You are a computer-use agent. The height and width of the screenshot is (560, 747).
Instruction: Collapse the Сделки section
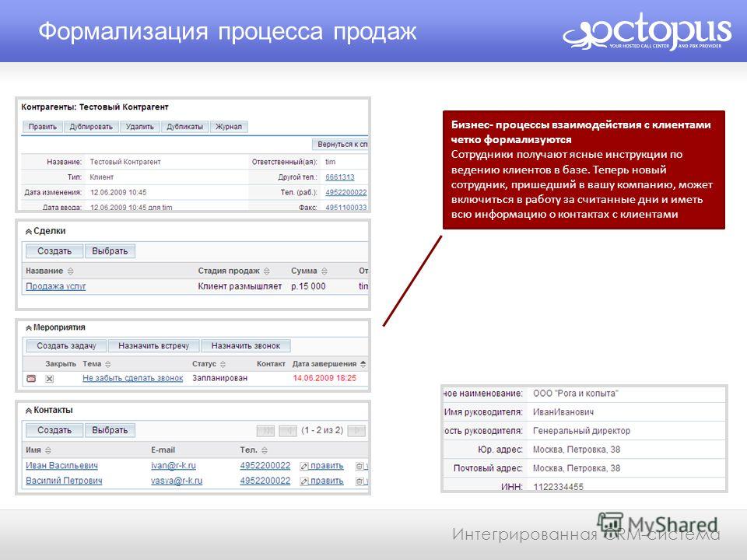point(29,232)
